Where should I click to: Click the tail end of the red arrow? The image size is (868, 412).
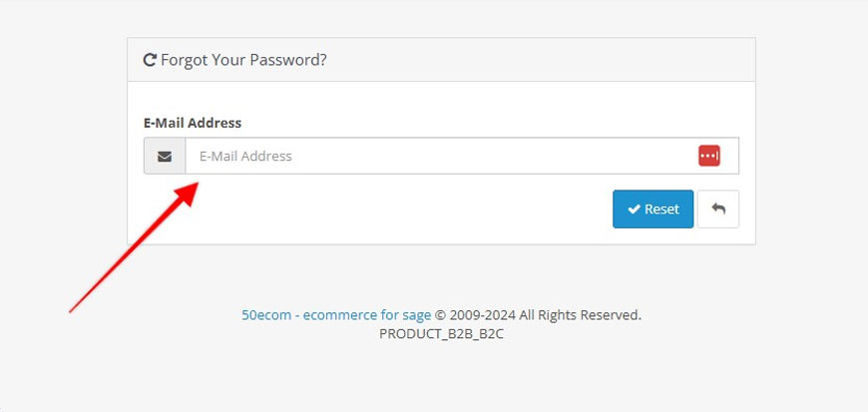pos(72,310)
